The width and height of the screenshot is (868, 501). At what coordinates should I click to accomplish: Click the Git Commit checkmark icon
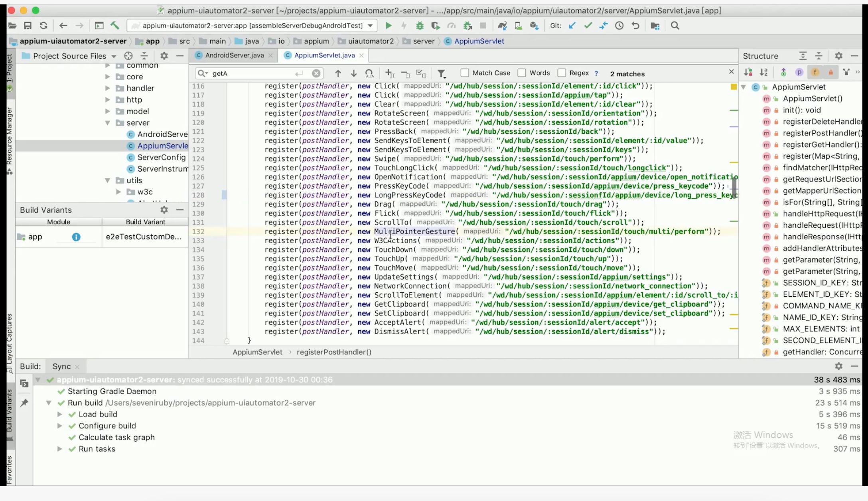click(588, 26)
